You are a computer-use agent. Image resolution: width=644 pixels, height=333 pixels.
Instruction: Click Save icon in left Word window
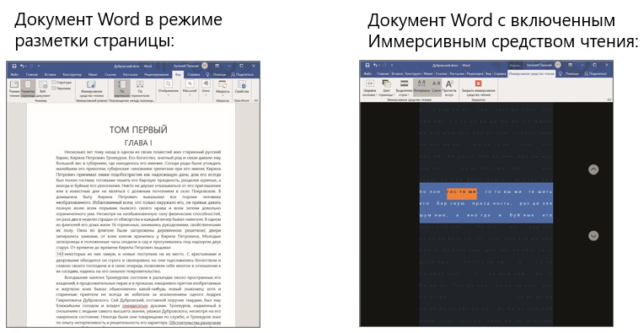click(14, 66)
